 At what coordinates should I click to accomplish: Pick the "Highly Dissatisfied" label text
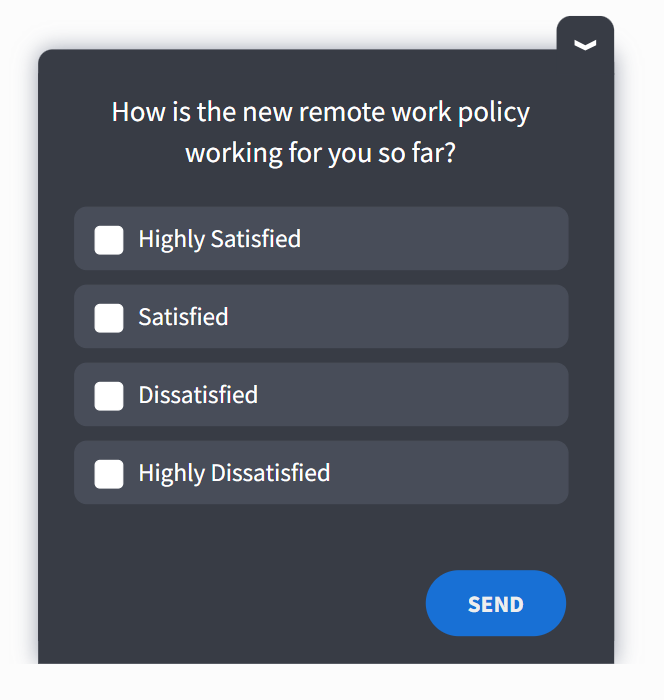pyautogui.click(x=234, y=474)
